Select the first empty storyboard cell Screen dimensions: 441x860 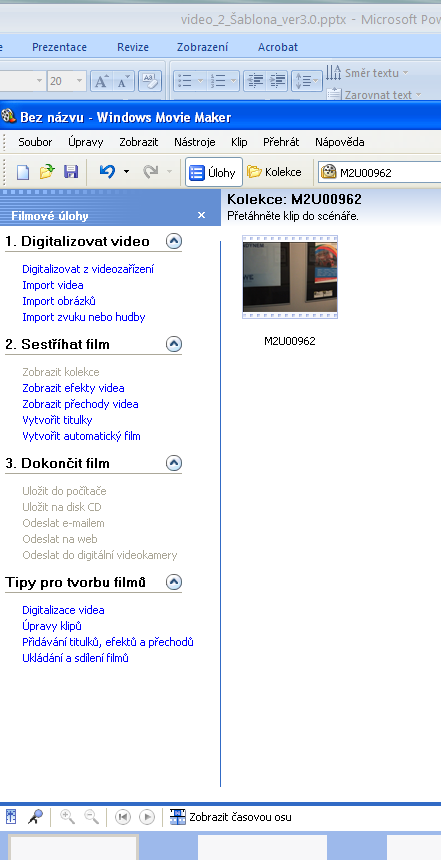73,847
